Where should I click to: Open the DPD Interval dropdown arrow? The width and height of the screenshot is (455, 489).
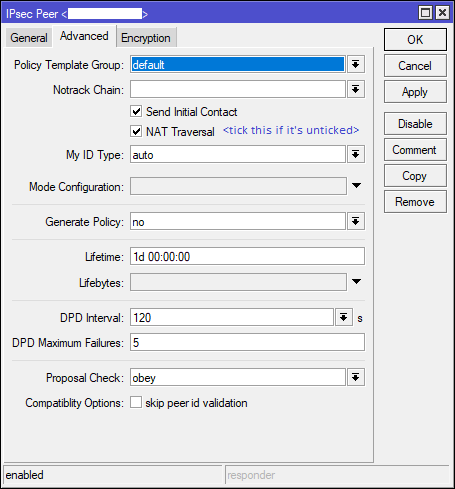(344, 317)
